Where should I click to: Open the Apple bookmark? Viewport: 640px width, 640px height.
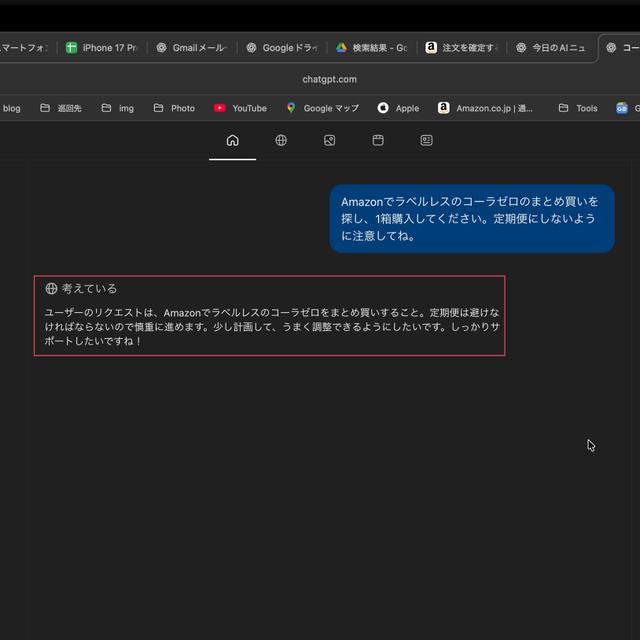[x=398, y=108]
